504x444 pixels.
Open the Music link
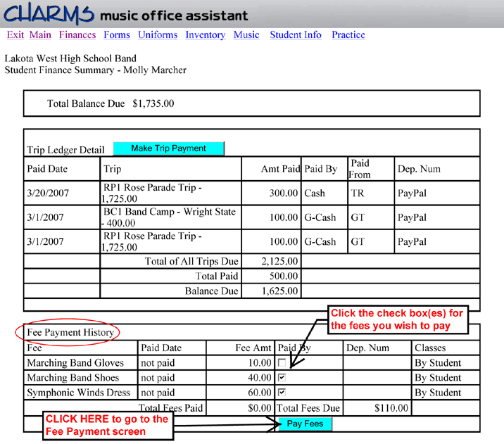pyautogui.click(x=246, y=34)
